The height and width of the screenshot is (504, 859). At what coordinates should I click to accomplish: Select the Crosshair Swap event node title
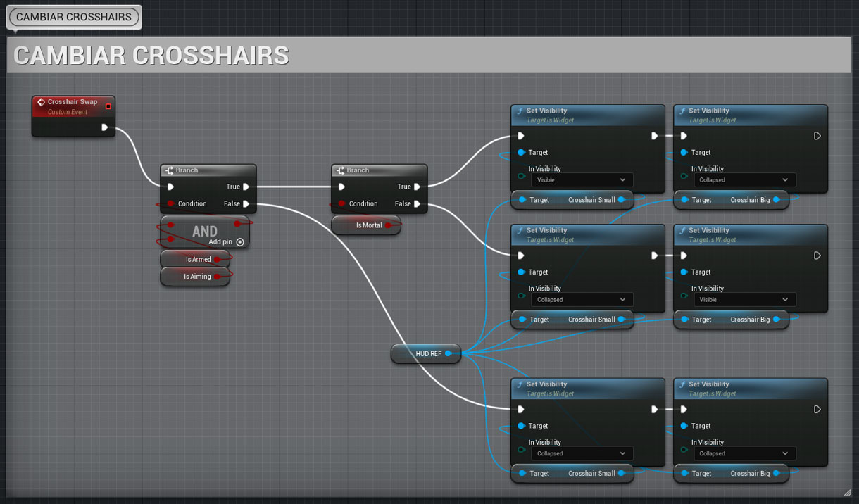pos(73,102)
